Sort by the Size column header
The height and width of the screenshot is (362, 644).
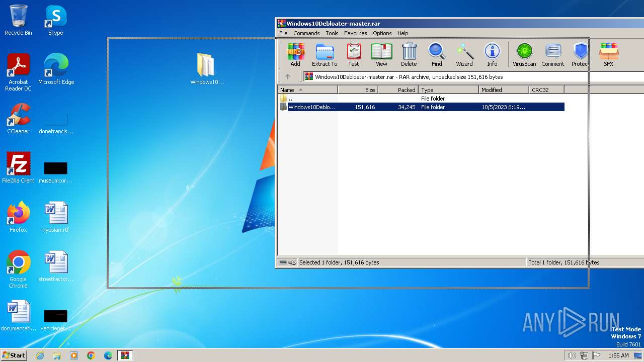pos(358,90)
